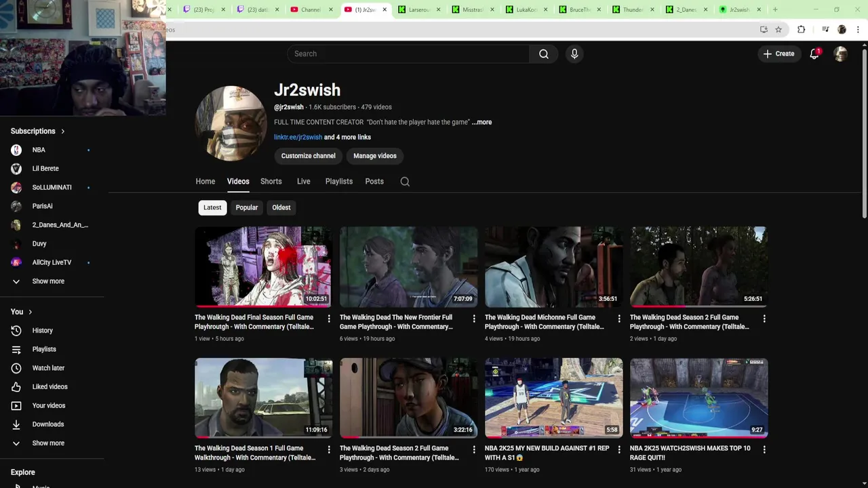Open options menu for The Walking Dead The New Frontier video
This screenshot has width=868, height=488.
tap(474, 318)
